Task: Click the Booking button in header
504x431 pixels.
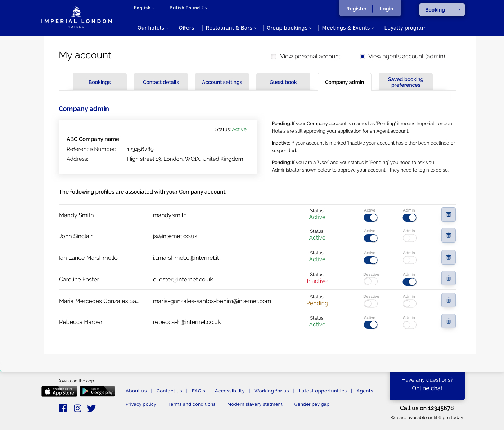Action: pyautogui.click(x=442, y=10)
